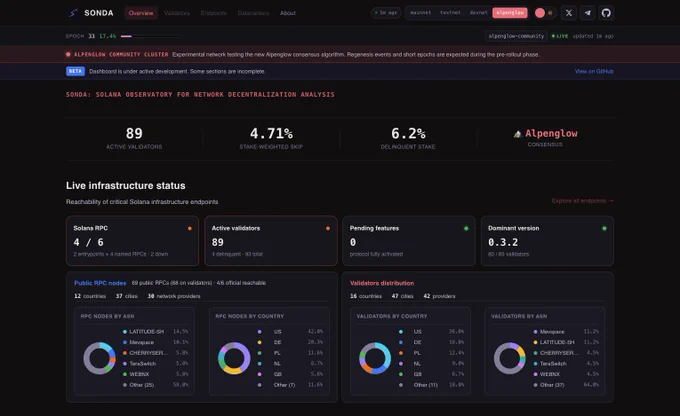Click Other (7) in RPC nodes by country legend
The width and height of the screenshot is (680, 416).
(284, 385)
